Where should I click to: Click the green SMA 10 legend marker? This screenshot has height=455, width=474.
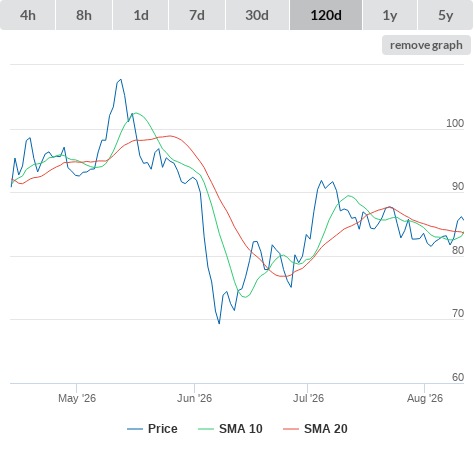(x=206, y=429)
